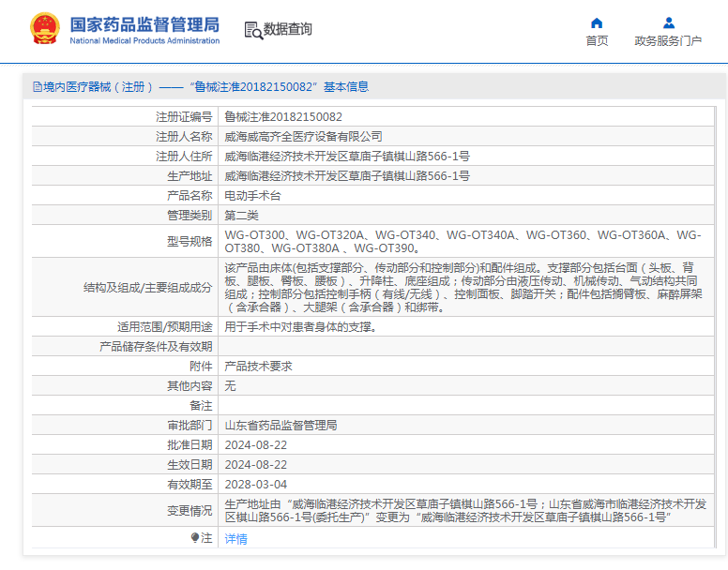Click attachment 产品技术要求
The width and height of the screenshot is (728, 570).
[x=258, y=367]
